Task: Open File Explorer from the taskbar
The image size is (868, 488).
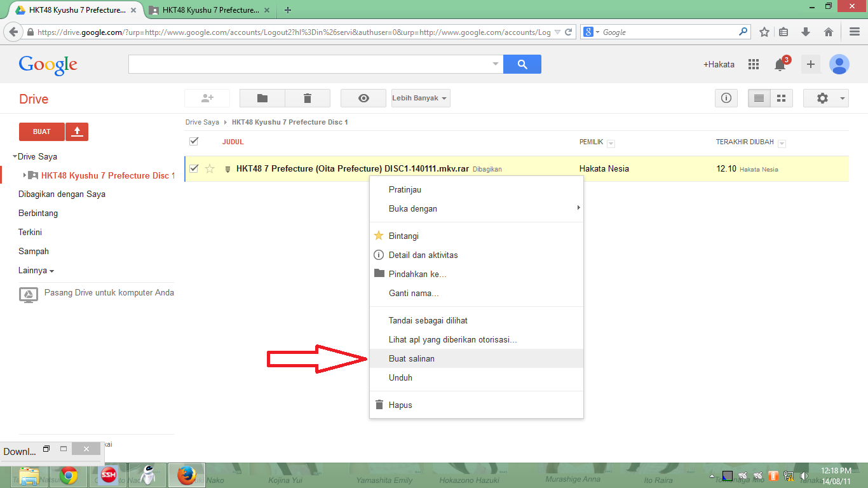Action: [29, 475]
